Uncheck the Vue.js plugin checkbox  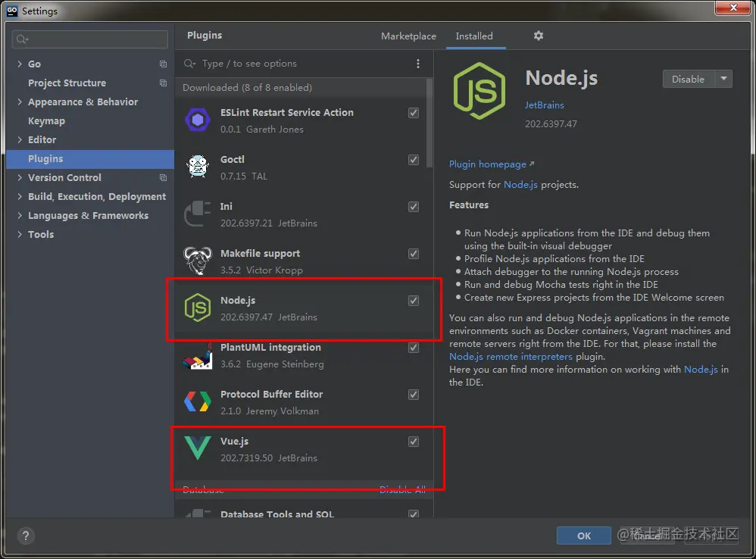413,442
